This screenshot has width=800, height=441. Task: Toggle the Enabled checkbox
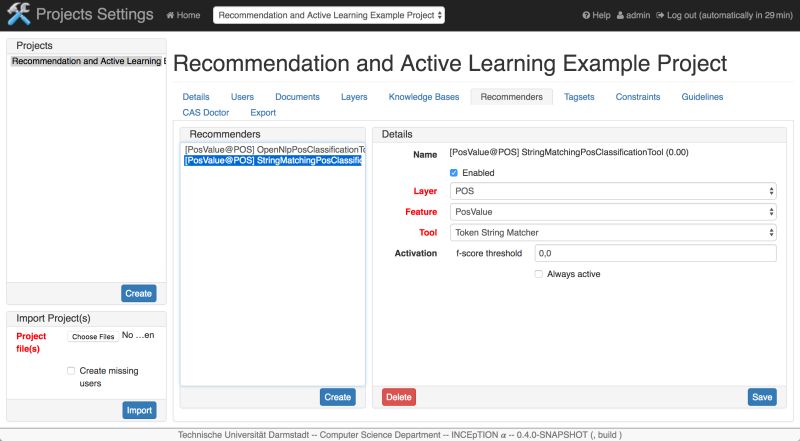click(x=454, y=173)
